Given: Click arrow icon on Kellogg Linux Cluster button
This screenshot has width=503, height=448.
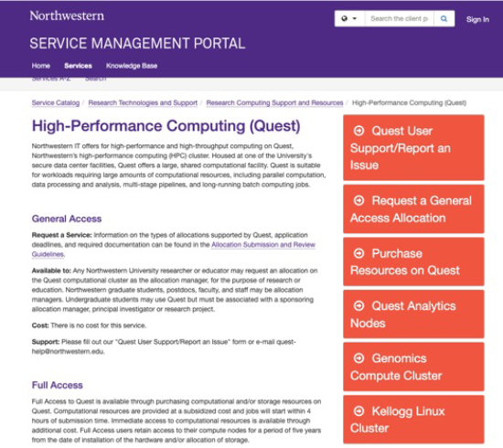Looking at the screenshot, I should (359, 411).
